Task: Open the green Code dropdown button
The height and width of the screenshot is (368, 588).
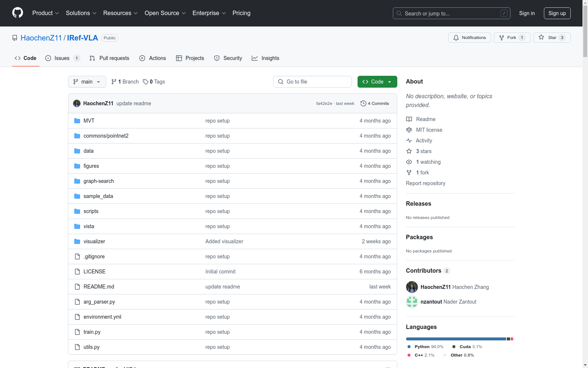Action: tap(377, 82)
